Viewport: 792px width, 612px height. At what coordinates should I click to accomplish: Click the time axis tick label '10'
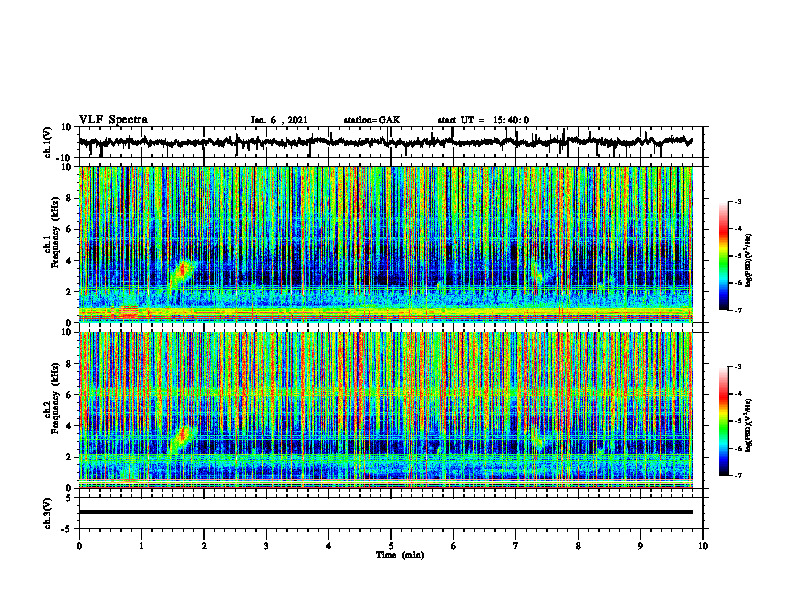point(703,546)
